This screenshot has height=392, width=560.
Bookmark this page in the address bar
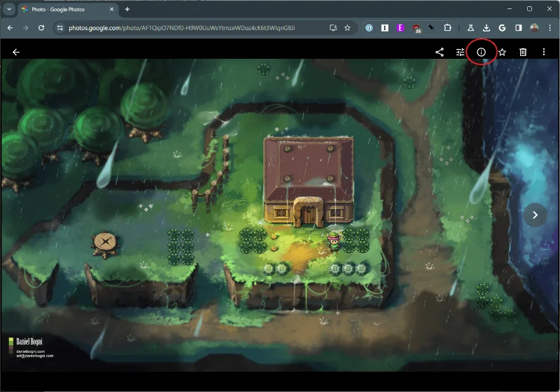coord(347,28)
